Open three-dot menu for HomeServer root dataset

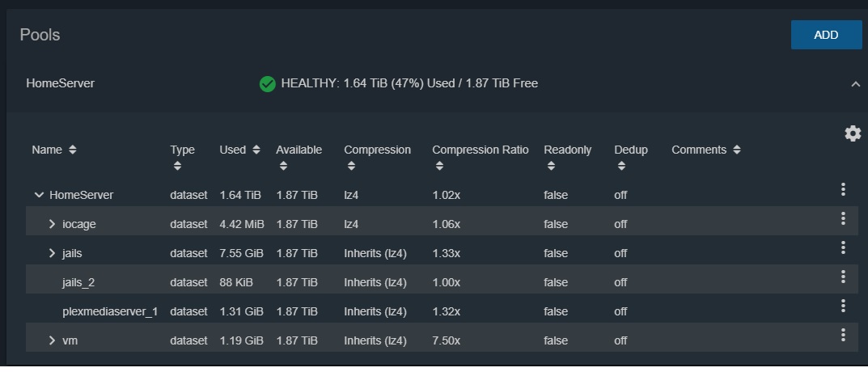(843, 189)
